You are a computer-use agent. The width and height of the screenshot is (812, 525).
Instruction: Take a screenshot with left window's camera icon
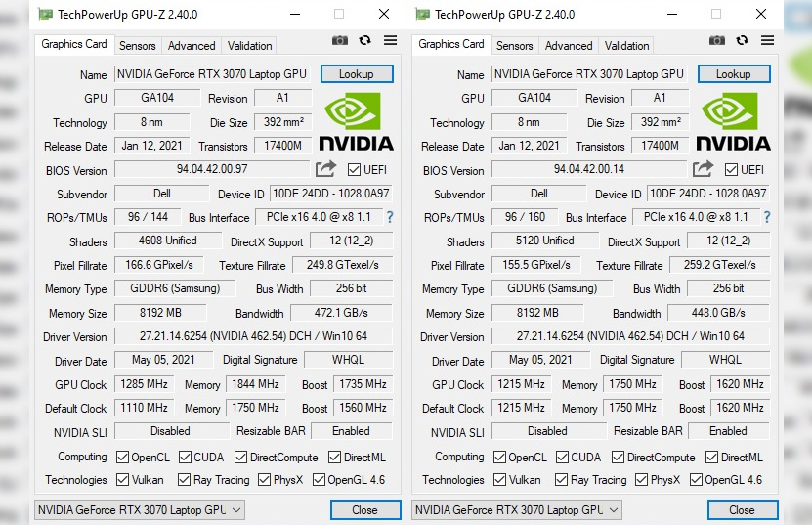(x=340, y=40)
